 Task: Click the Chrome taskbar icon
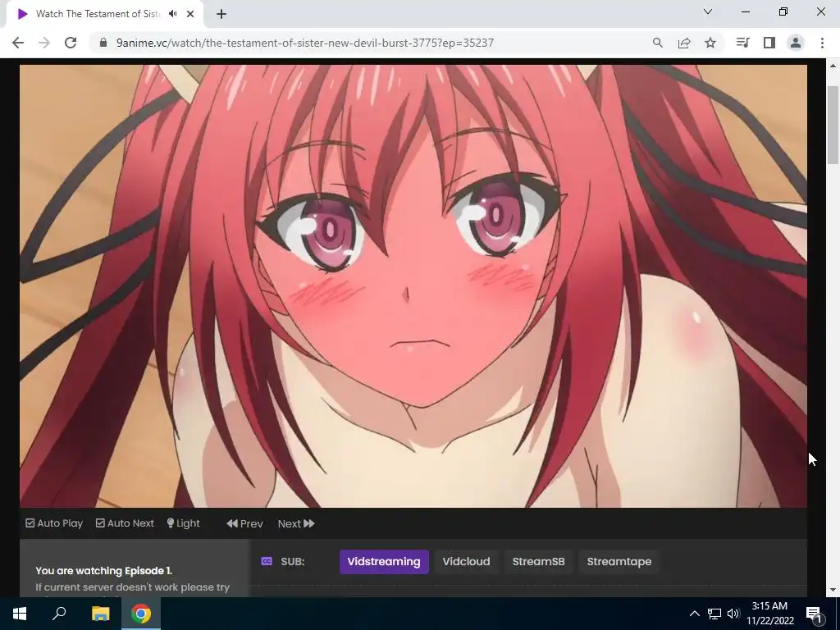[x=141, y=614]
